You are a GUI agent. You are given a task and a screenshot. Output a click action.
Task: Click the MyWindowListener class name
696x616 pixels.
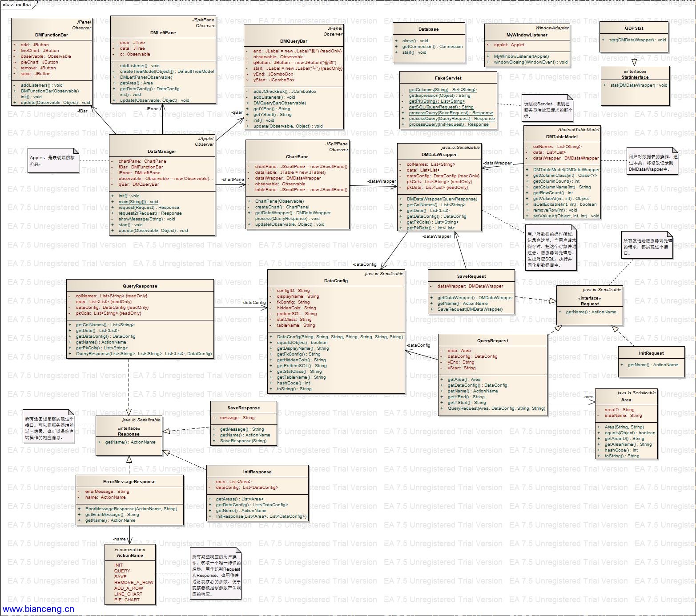click(527, 35)
